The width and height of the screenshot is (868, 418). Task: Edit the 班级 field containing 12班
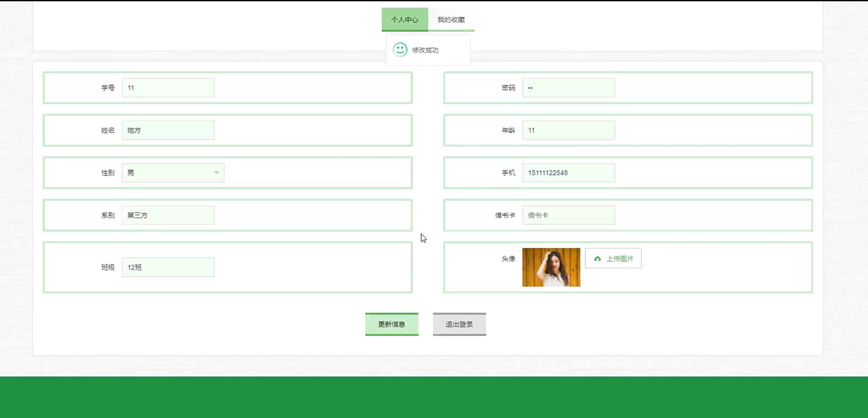click(168, 267)
